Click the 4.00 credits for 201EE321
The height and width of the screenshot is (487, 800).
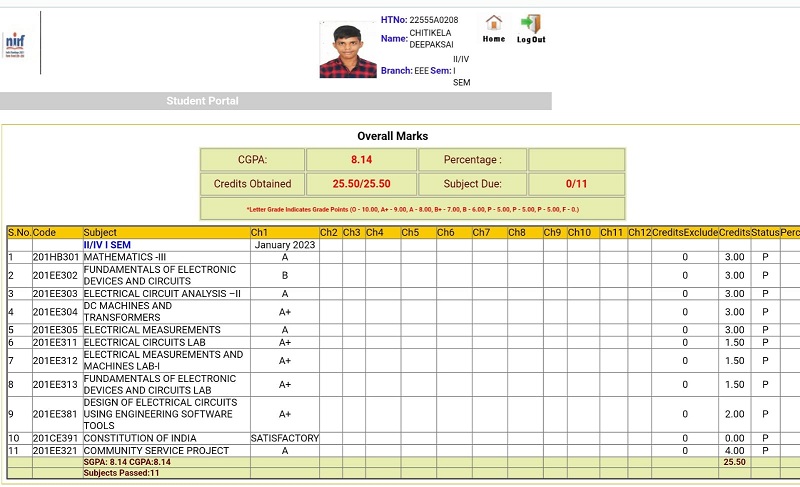pos(734,451)
